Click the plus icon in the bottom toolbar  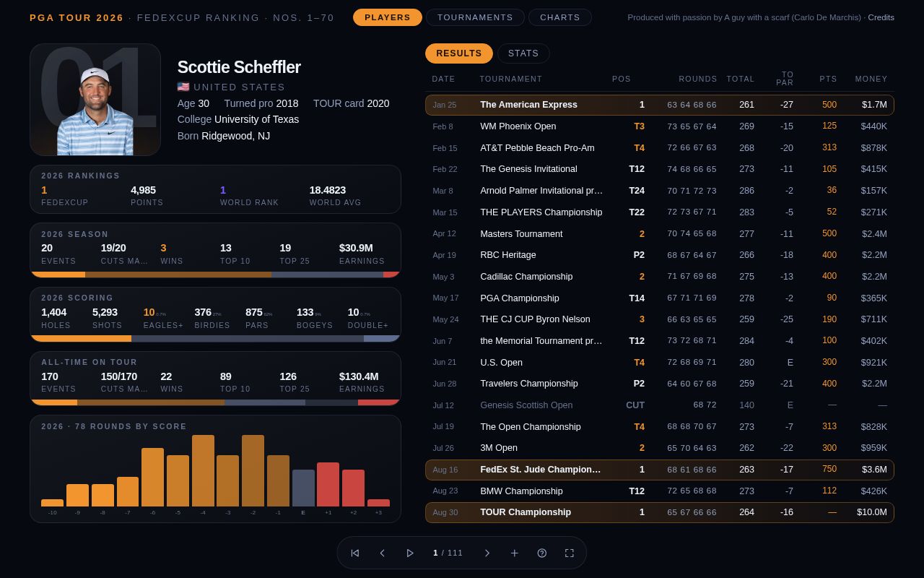pyautogui.click(x=515, y=553)
